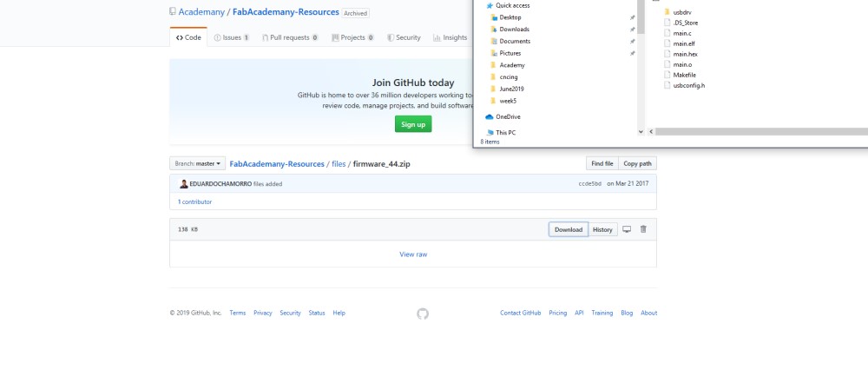Select the usbdrv folder in File Explorer
Viewport: 868px width, 383px height.
point(678,12)
